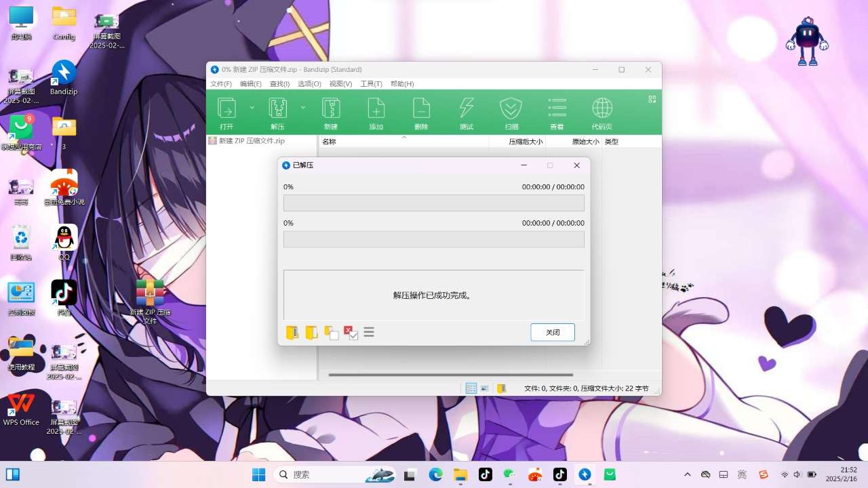Open the 帮助(H) menu
The width and height of the screenshot is (868, 488).
click(401, 84)
